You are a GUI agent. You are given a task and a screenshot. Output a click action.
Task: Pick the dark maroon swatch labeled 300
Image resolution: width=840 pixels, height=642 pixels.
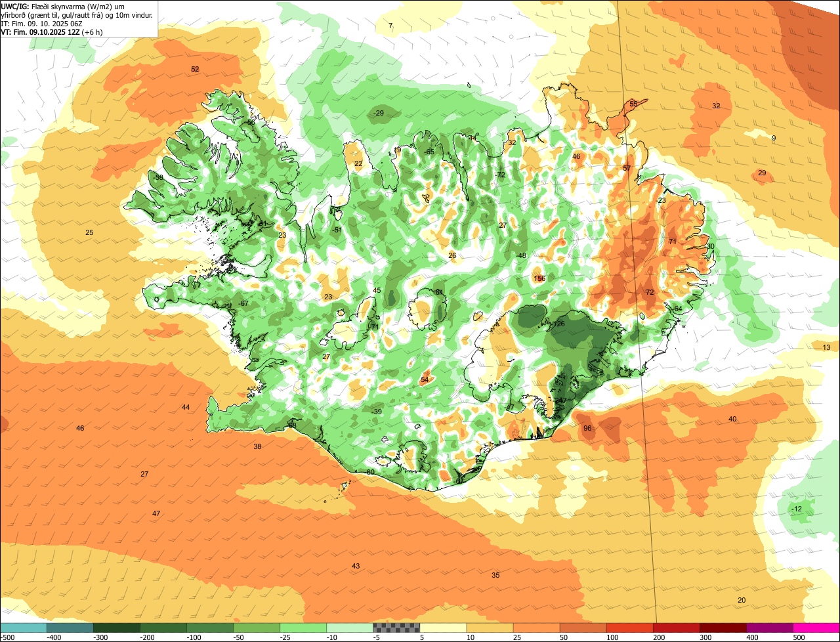(722, 628)
